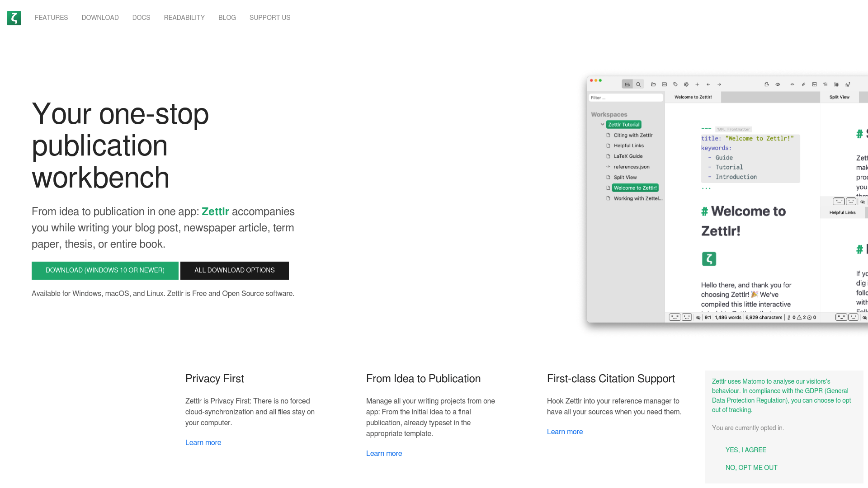Open the FEATURES menu item

point(51,18)
